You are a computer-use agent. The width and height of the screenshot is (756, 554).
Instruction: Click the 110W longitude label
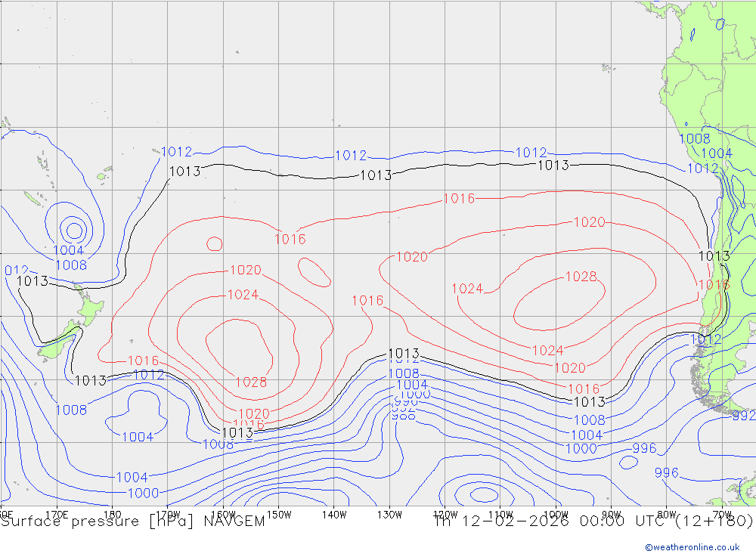pyautogui.click(x=500, y=515)
